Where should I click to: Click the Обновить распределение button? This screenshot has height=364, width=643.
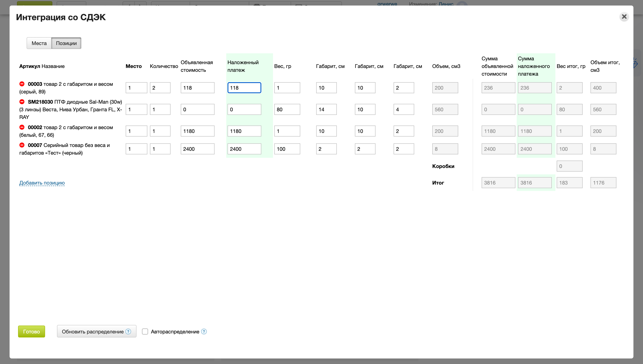click(93, 331)
